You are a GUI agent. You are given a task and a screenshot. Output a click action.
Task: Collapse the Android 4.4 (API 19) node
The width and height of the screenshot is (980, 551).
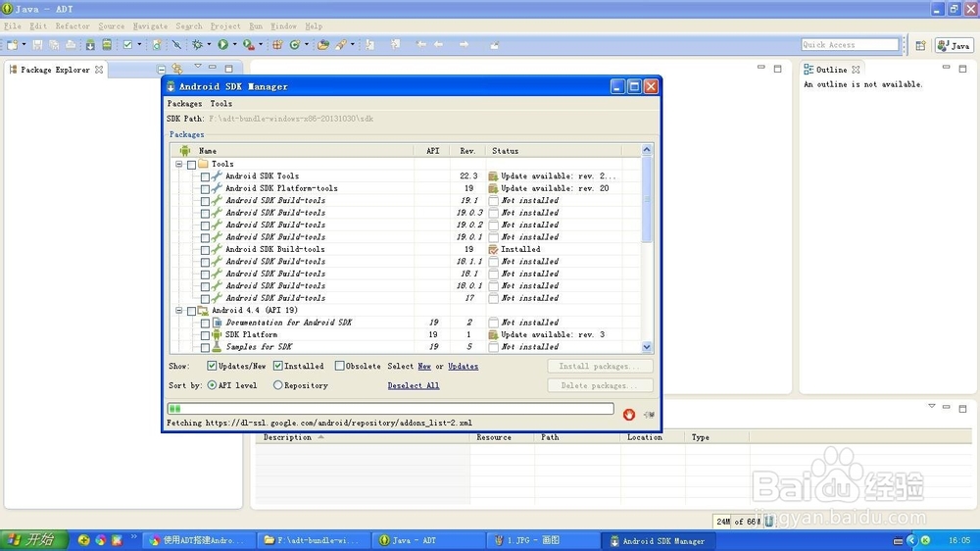pos(178,310)
